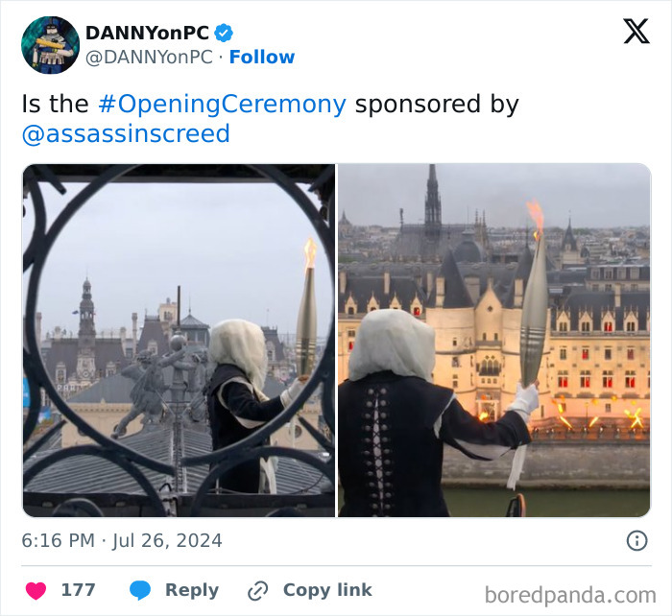
Task: Follow the DANNYonPC account
Action: 262,57
